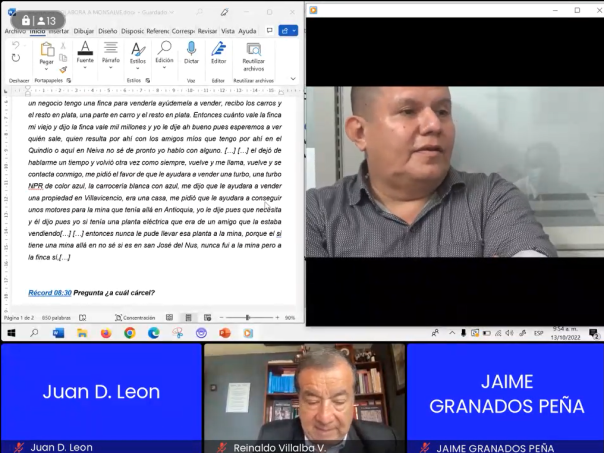Launch the Editor proofing tool

(218, 51)
